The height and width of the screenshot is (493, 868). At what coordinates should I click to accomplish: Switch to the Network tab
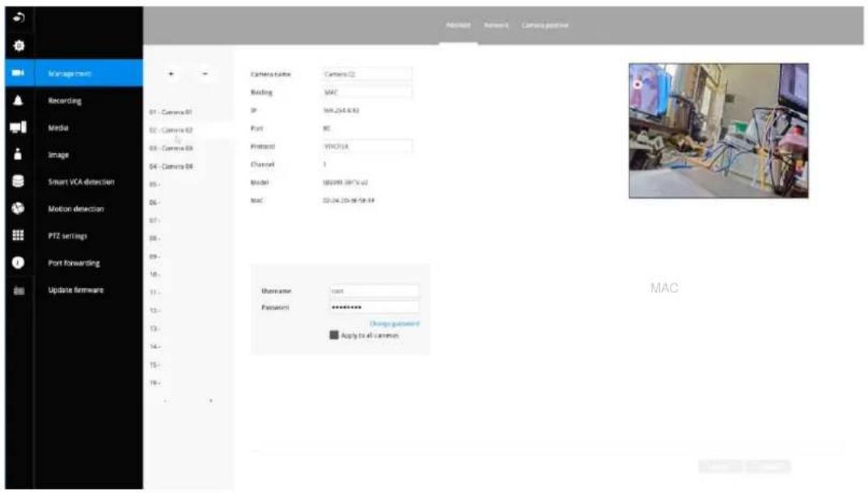click(x=496, y=25)
